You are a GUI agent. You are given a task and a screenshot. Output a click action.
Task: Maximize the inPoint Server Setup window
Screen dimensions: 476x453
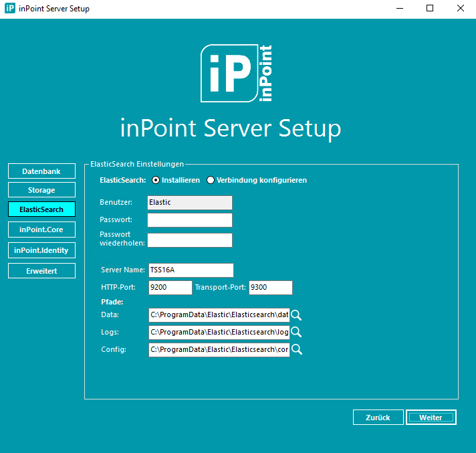click(x=430, y=8)
